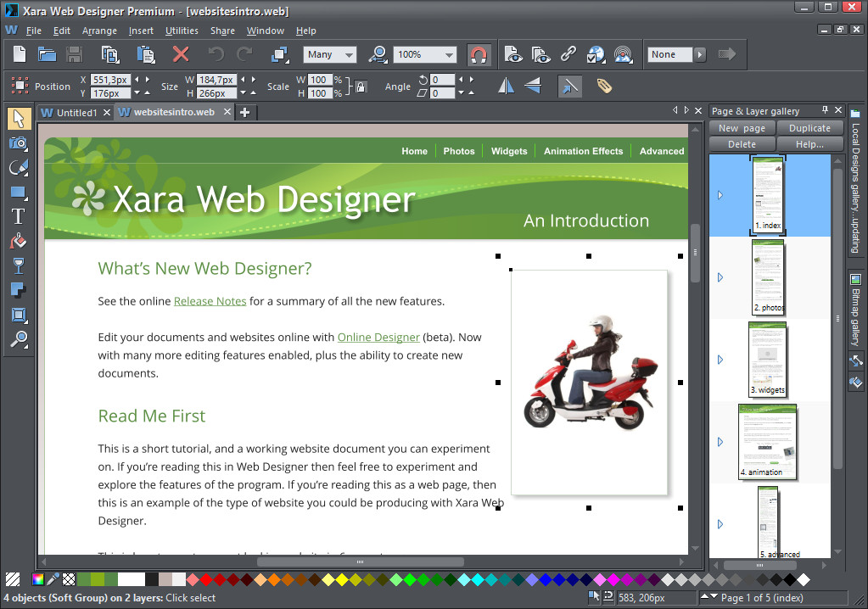This screenshot has width=868, height=609.
Task: Expand layers of 1. index page
Action: point(720,195)
